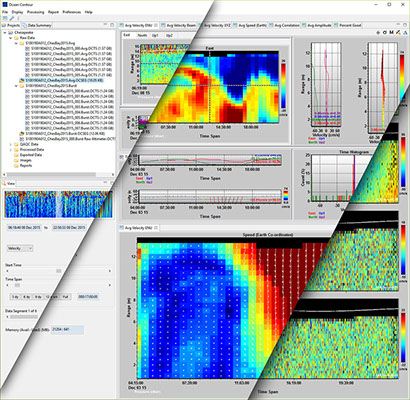Click the Time Span slider thumb
Screen dimensions: 410x400
click(x=17, y=285)
